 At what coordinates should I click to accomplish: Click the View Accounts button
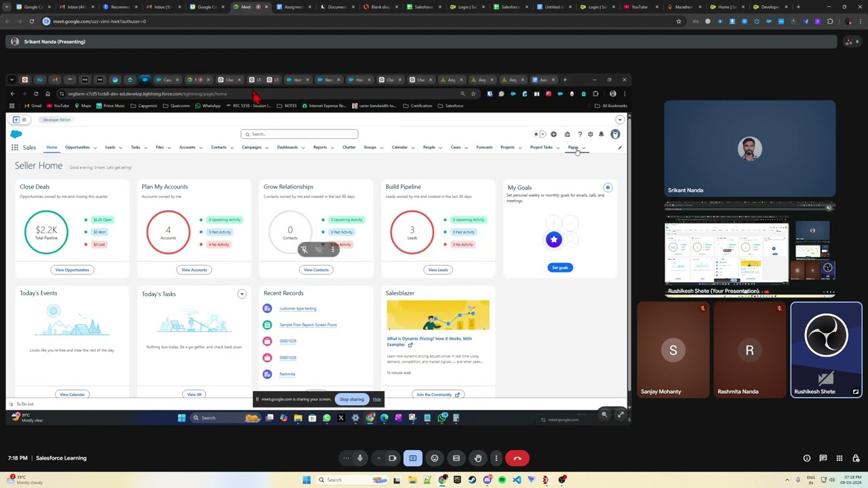194,270
